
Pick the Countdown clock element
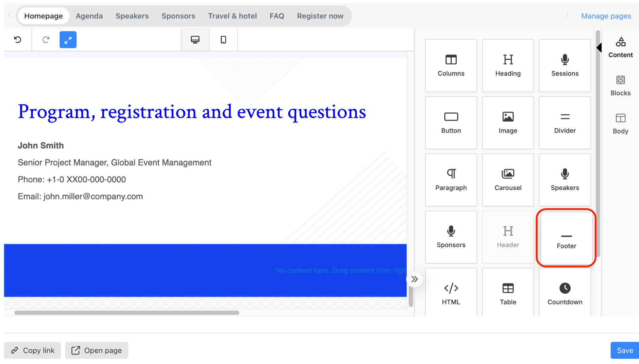tap(565, 292)
